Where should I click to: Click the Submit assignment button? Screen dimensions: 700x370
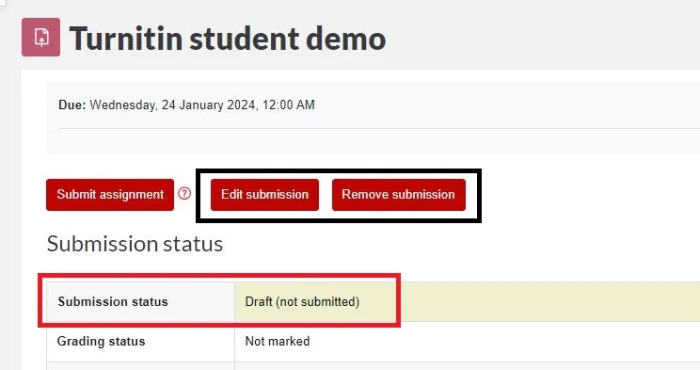[110, 195]
